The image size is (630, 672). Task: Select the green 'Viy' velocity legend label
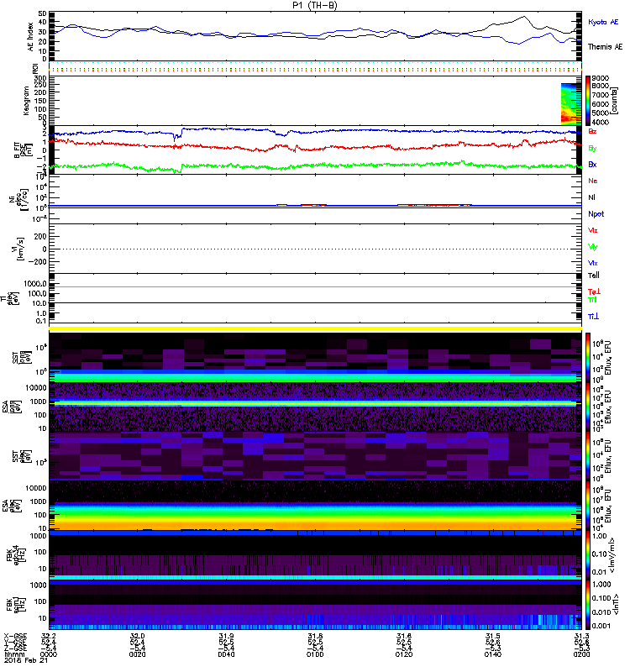593,247
